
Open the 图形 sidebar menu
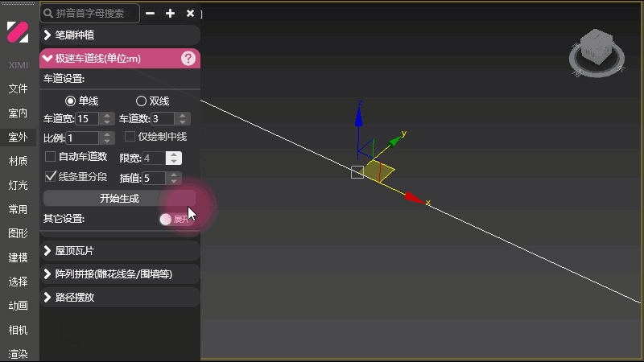click(18, 233)
